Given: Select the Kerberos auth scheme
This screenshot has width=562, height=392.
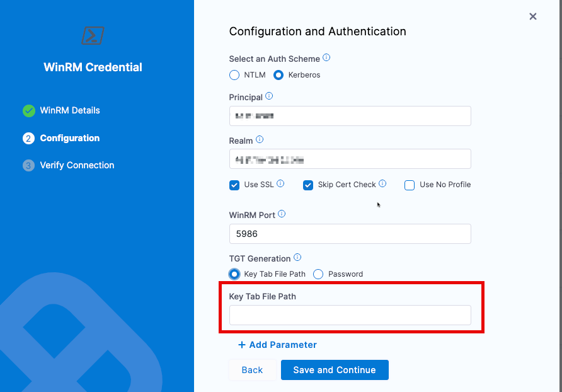Looking at the screenshot, I should (278, 75).
